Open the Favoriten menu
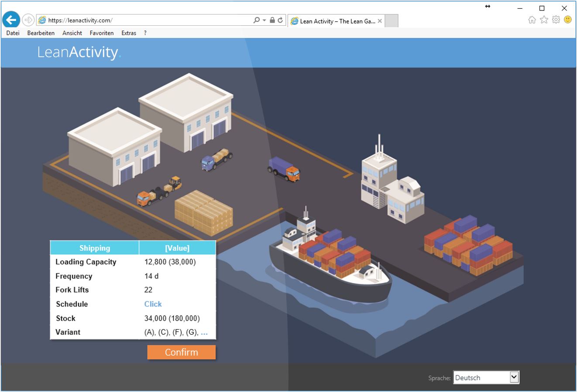The height and width of the screenshot is (392, 577). [x=101, y=33]
